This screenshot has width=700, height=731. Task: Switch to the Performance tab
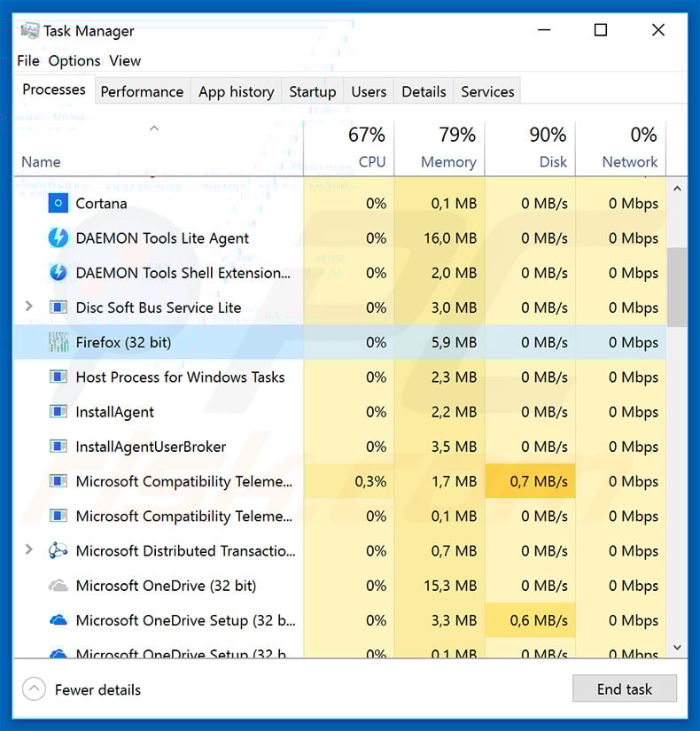[x=142, y=91]
